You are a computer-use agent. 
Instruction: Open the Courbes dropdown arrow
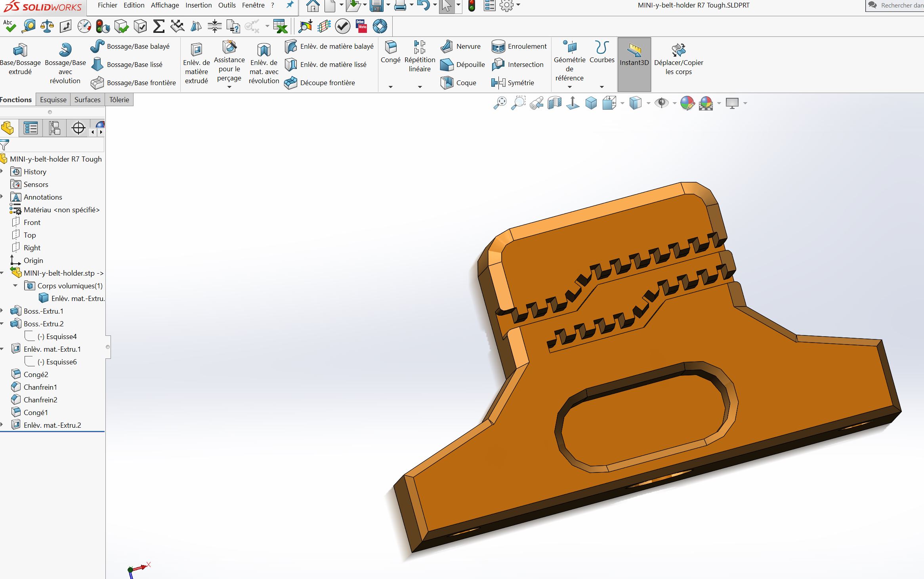601,87
